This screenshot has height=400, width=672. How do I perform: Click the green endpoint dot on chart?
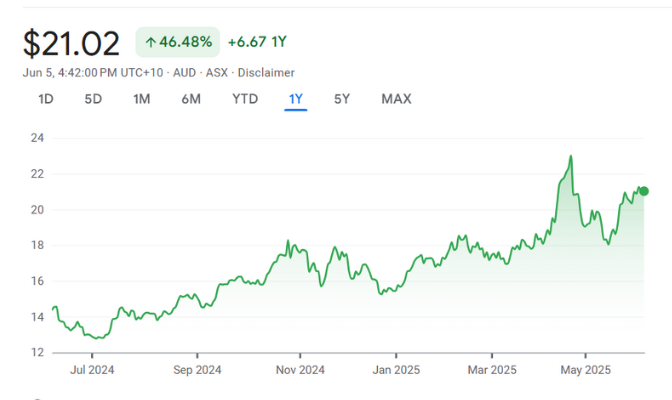(x=644, y=191)
